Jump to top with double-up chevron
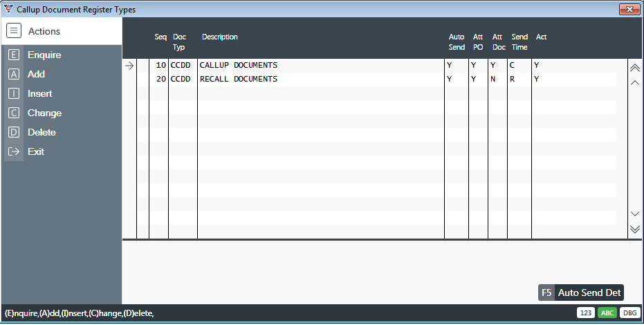Screen dimensions: 644x325 [634, 68]
